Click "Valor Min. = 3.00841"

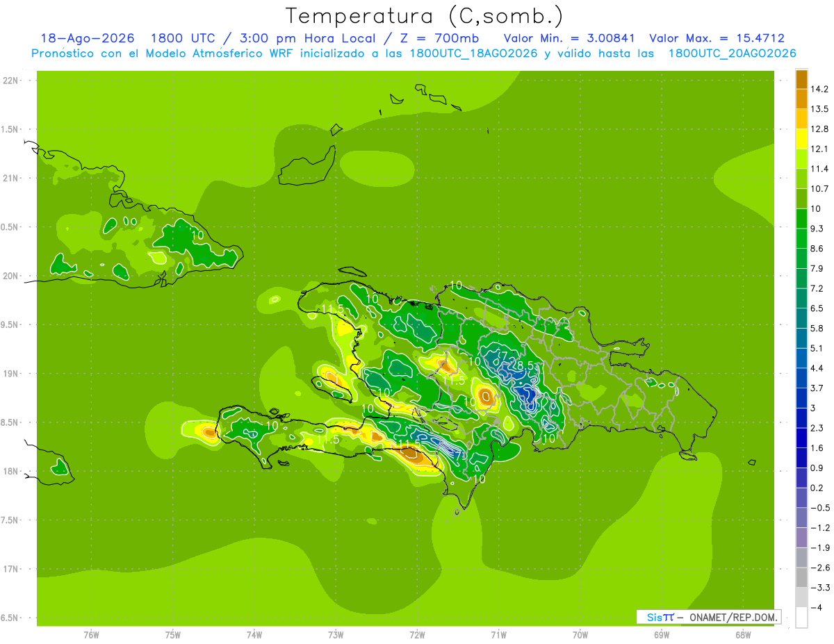[569, 38]
